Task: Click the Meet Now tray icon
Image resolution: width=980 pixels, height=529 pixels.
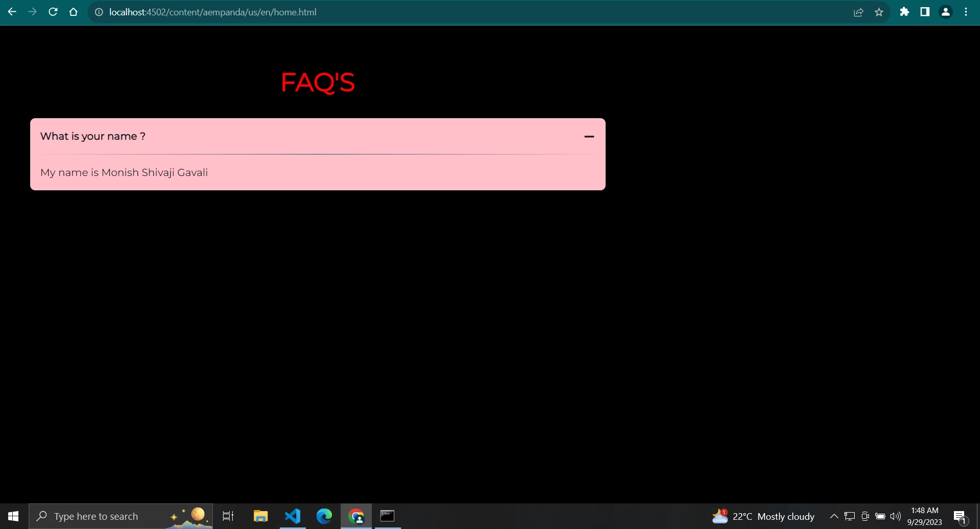Action: 865,516
